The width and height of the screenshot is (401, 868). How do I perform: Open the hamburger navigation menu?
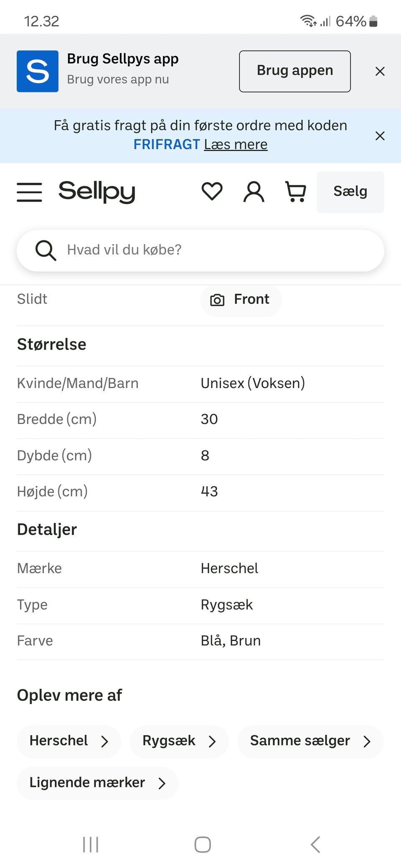pos(29,192)
